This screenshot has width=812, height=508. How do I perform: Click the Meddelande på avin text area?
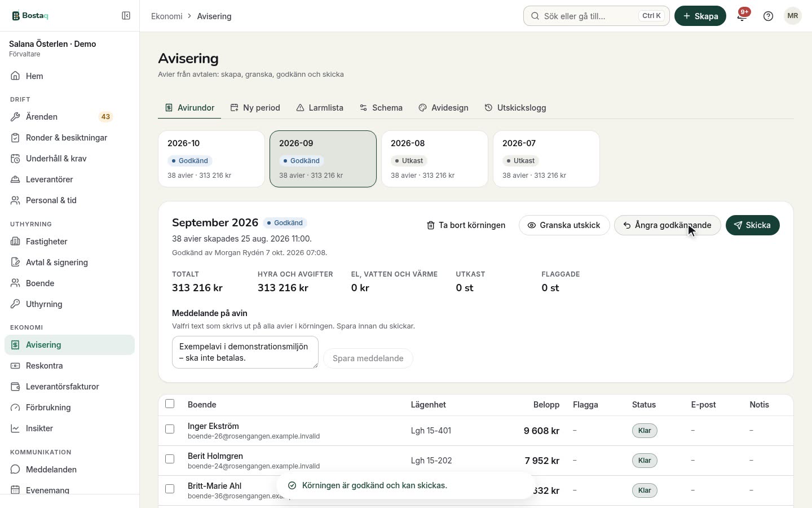pyautogui.click(x=245, y=352)
